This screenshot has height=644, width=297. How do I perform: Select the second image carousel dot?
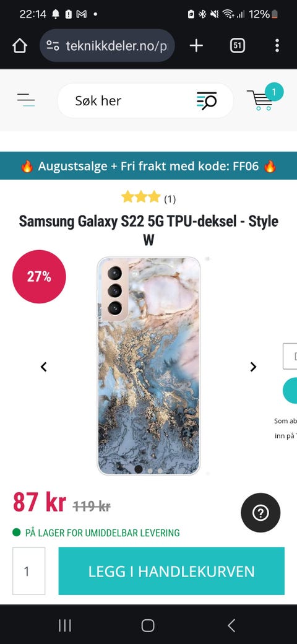pos(150,471)
